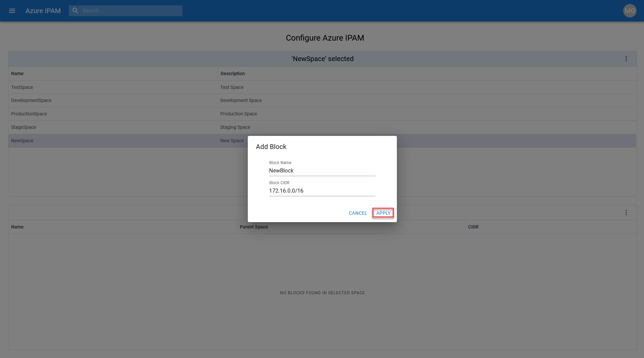The height and width of the screenshot is (358, 644).
Task: Select the ProductionSpace row
Action: [322, 114]
